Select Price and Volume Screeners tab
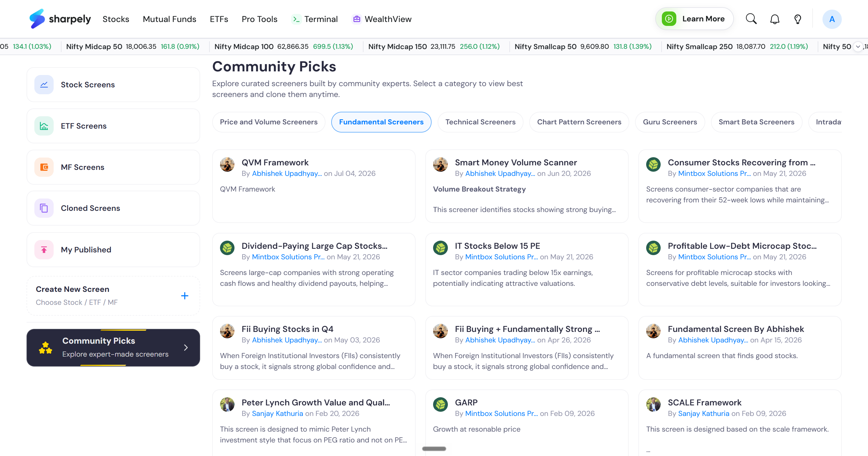The height and width of the screenshot is (456, 868). 269,122
